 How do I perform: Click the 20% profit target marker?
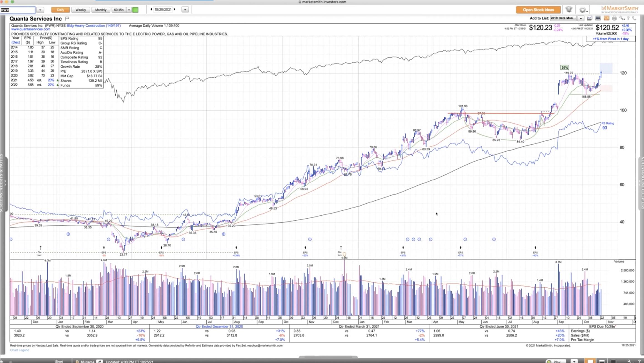tap(564, 67)
